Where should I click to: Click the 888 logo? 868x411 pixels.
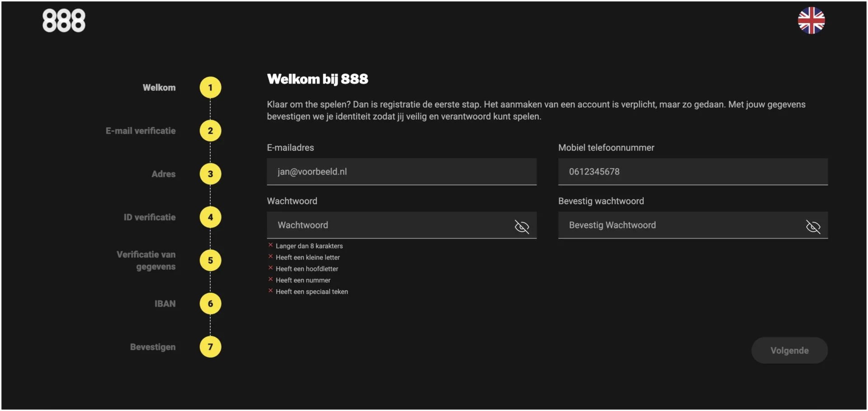point(64,21)
